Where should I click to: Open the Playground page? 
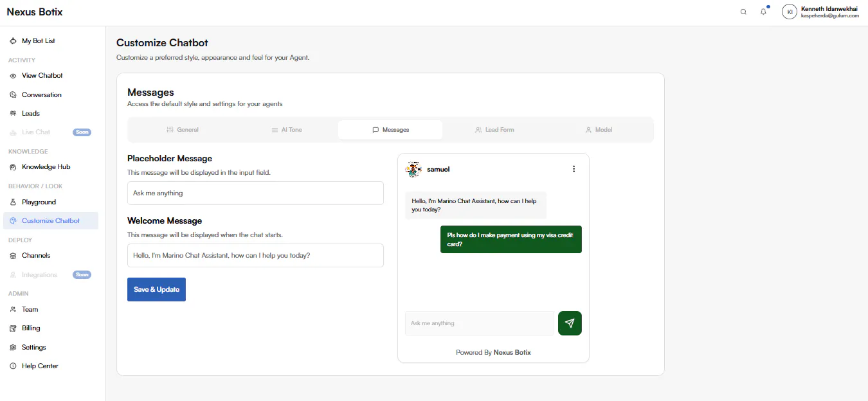click(x=51, y=202)
